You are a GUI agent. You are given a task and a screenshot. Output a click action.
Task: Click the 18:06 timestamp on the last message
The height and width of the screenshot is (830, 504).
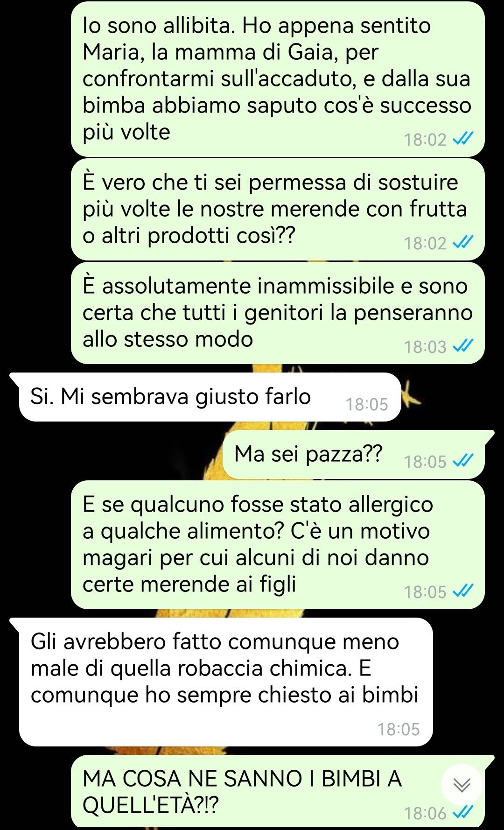[425, 813]
